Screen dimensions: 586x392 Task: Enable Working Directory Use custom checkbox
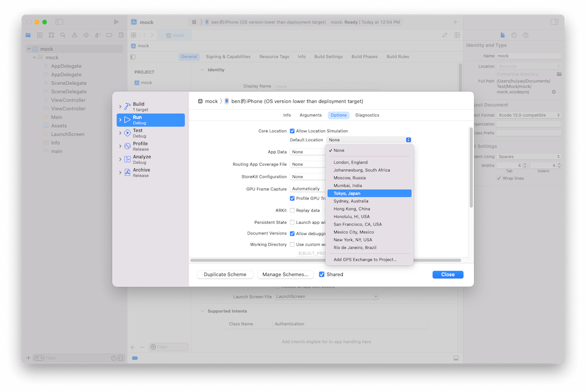pos(292,244)
